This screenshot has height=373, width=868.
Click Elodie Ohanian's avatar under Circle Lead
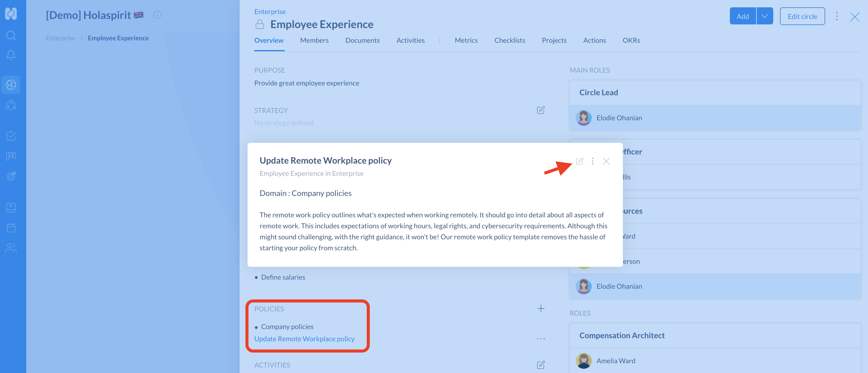click(584, 118)
